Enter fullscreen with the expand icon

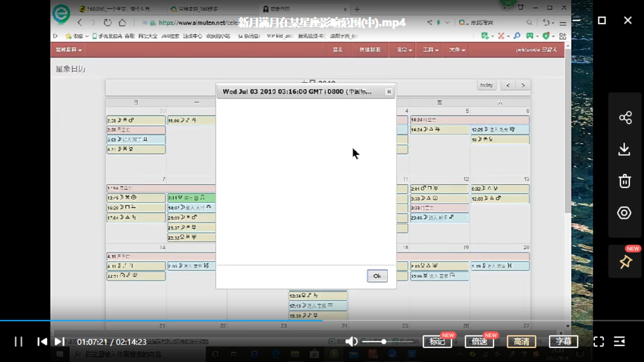click(598, 342)
